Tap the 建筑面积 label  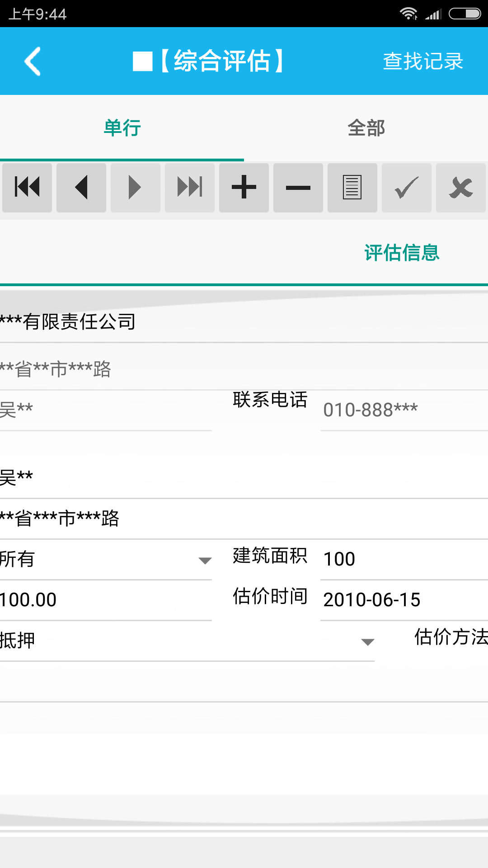point(270,556)
